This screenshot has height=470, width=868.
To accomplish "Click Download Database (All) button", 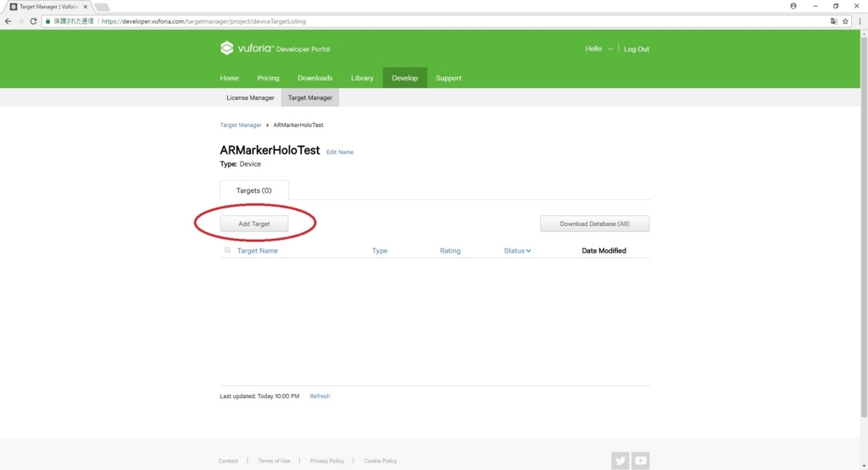I will coord(594,224).
